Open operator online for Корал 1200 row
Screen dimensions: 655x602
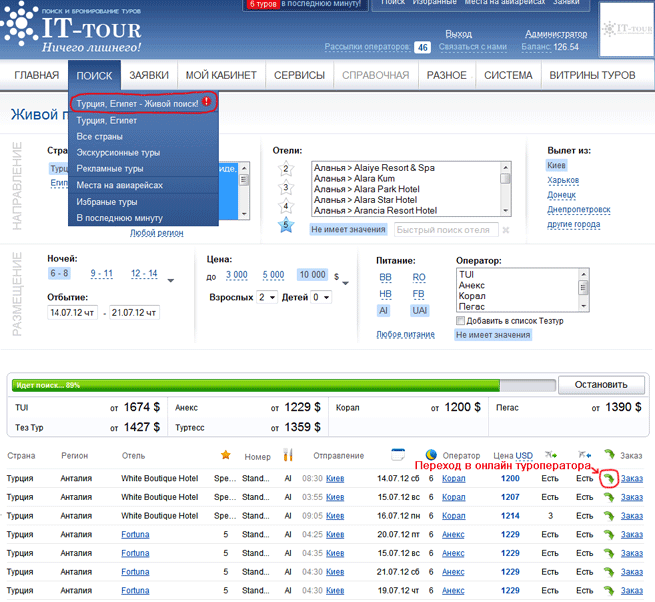tap(609, 478)
